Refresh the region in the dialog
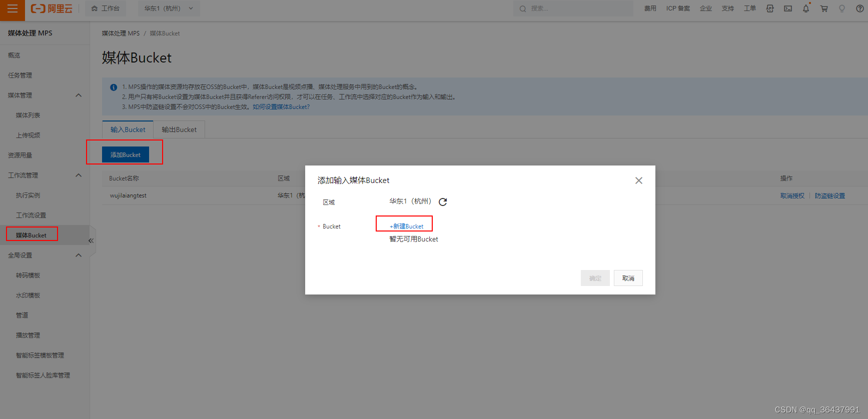868x419 pixels. click(443, 202)
